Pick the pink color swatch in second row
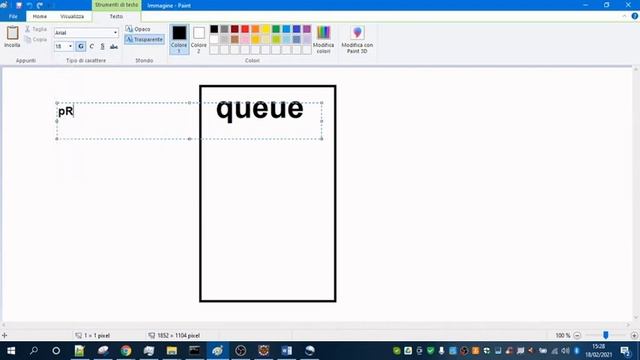 (x=245, y=39)
